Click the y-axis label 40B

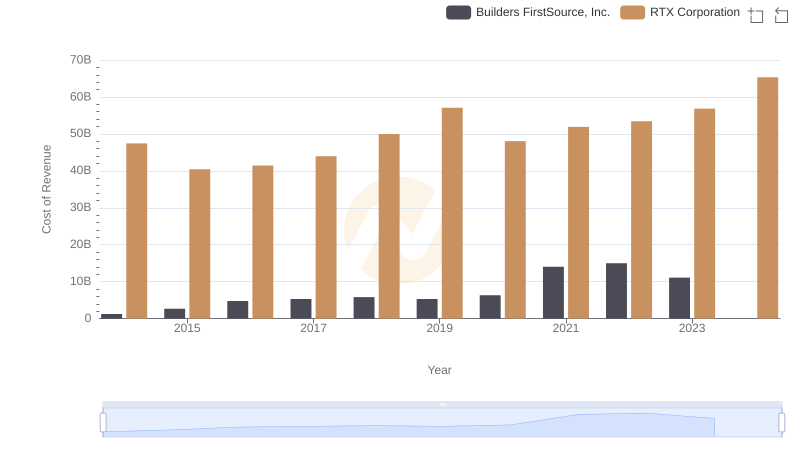click(x=81, y=170)
